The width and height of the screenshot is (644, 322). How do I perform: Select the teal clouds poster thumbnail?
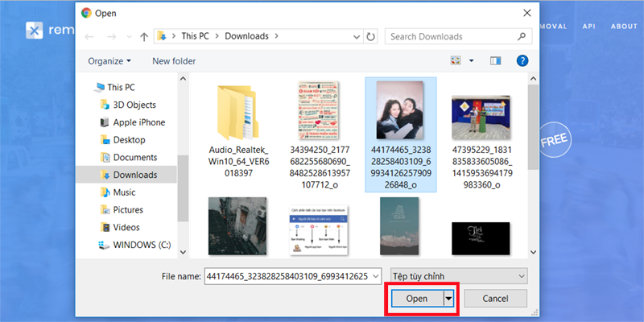tap(399, 226)
